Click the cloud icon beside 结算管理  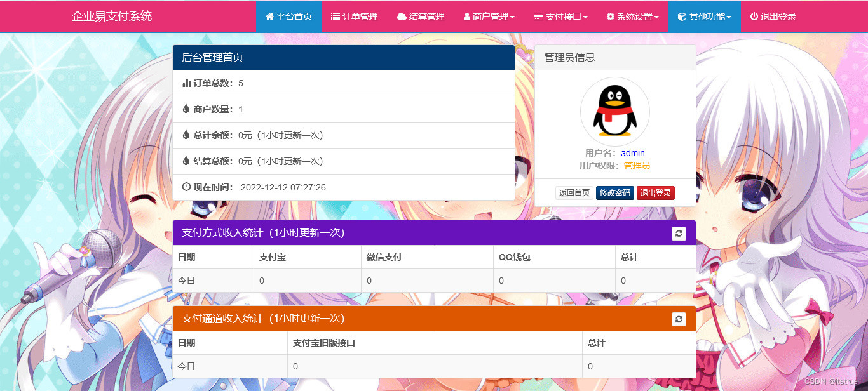click(x=402, y=17)
